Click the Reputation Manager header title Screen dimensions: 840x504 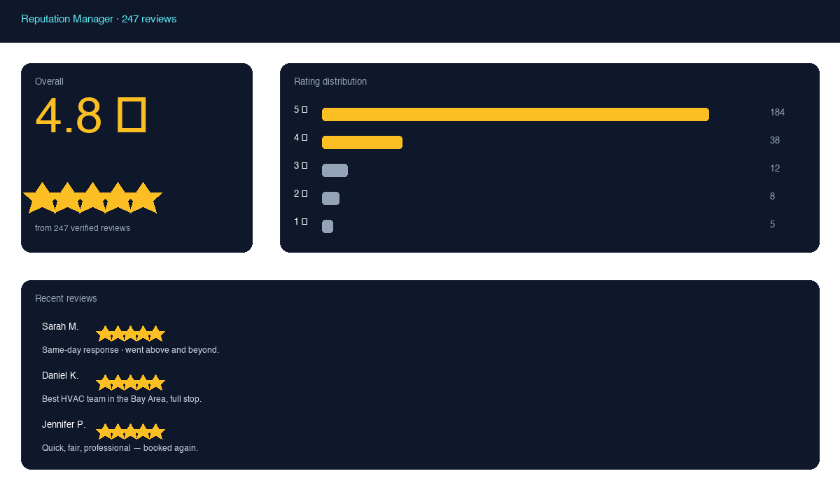99,19
